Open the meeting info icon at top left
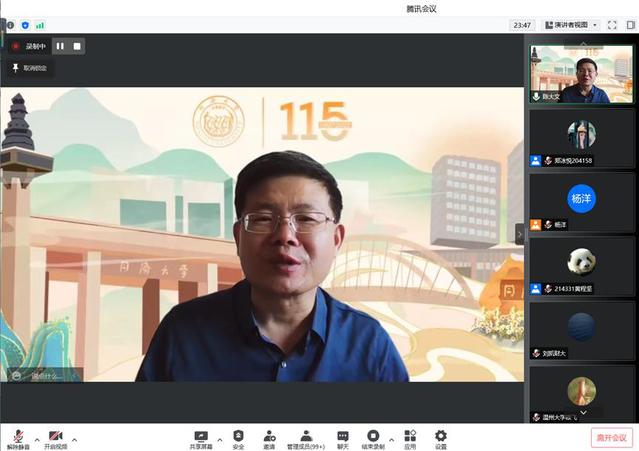This screenshot has width=639, height=451. point(11,25)
